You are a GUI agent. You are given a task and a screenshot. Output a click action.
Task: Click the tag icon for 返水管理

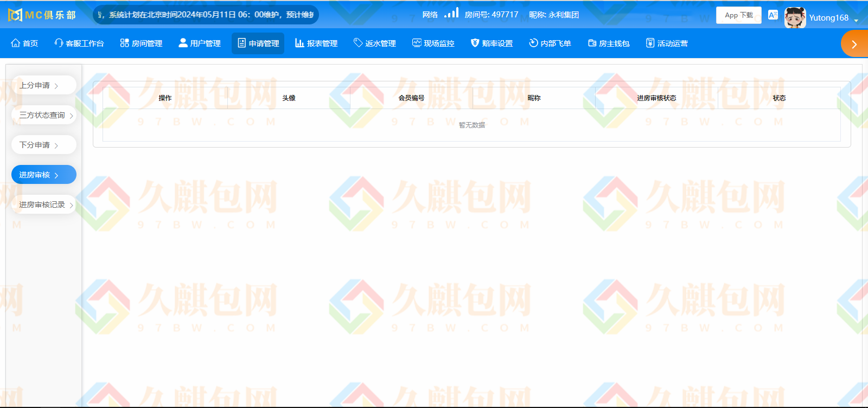click(358, 43)
